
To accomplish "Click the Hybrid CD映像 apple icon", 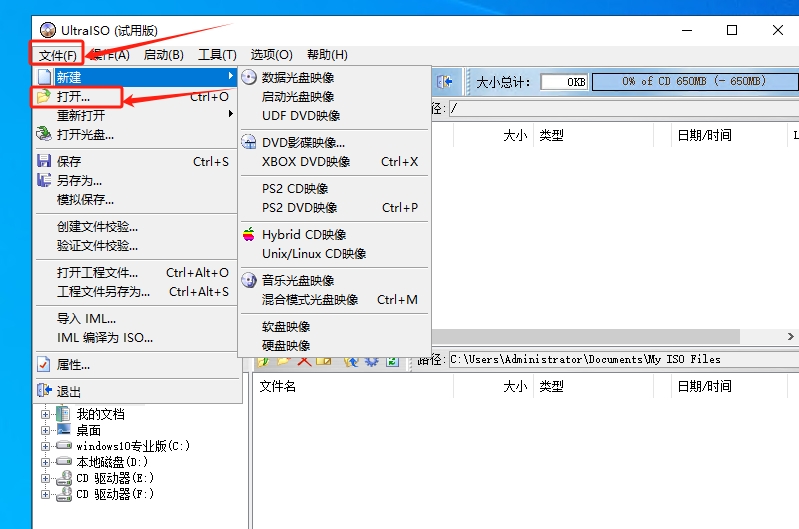I will (249, 234).
